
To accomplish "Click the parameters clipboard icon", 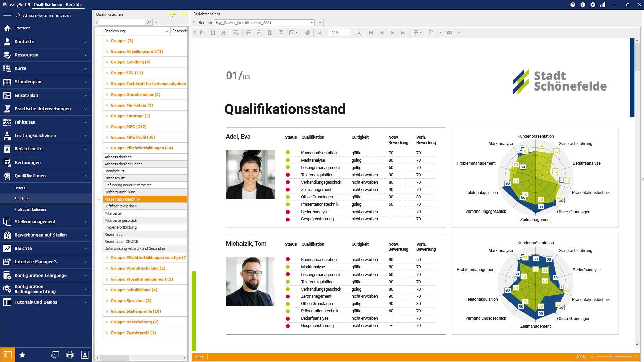I will click(213, 33).
